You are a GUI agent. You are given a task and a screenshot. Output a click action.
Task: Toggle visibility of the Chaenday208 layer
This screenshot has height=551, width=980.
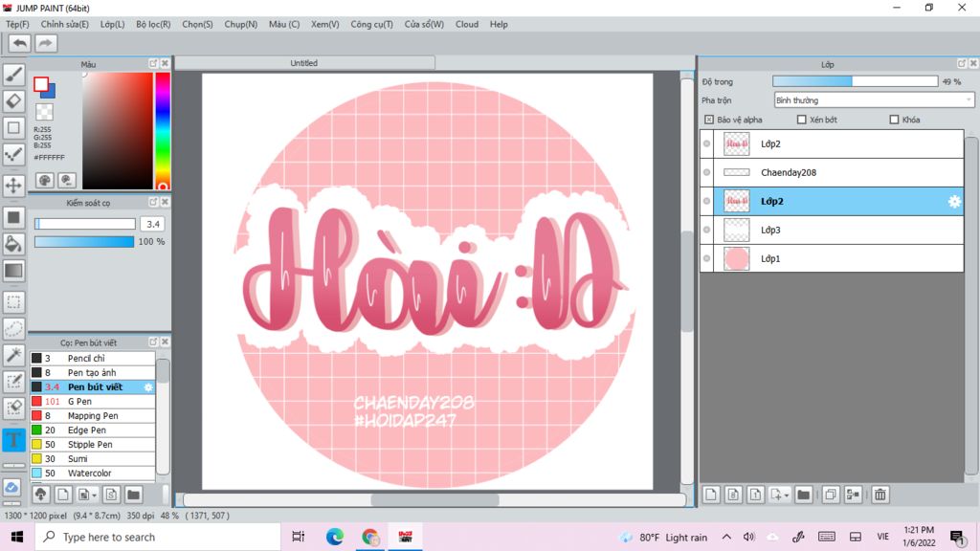(x=707, y=172)
